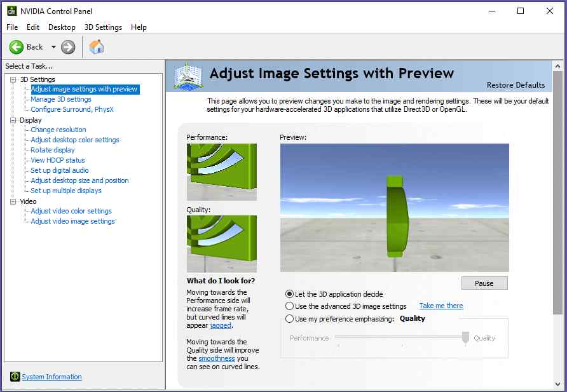Screen dimensions: 567x392
Task: Collapse the 3D Settings tree node
Action: tap(13, 79)
